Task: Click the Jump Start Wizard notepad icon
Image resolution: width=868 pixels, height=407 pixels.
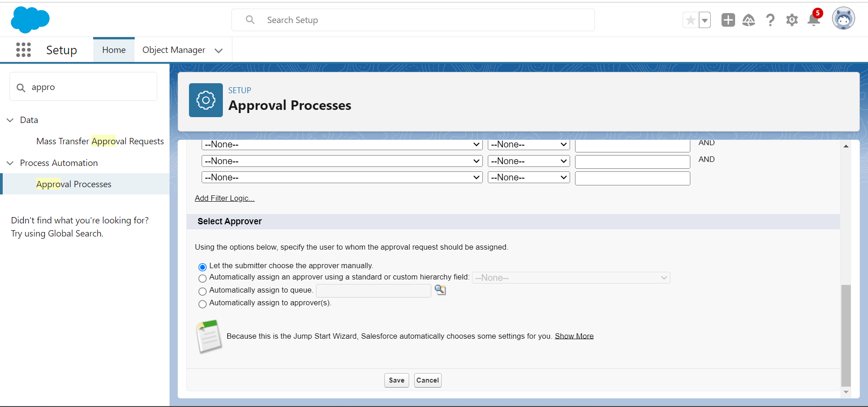Action: (209, 336)
